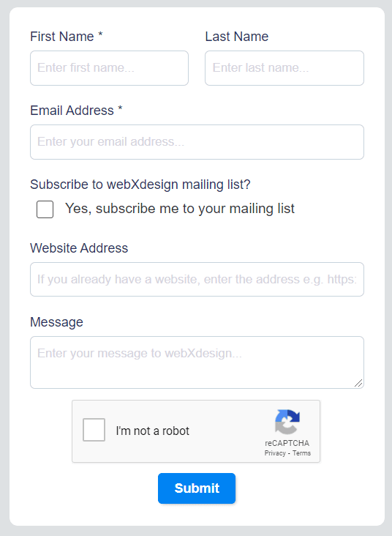Open the reCAPTCHA Privacy link
The height and width of the screenshot is (536, 392).
click(275, 453)
